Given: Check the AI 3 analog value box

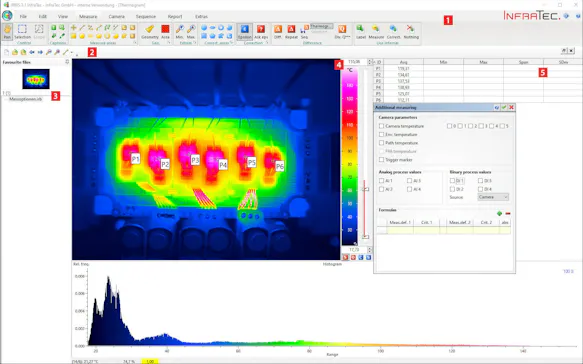Looking at the screenshot, I should click(409, 181).
